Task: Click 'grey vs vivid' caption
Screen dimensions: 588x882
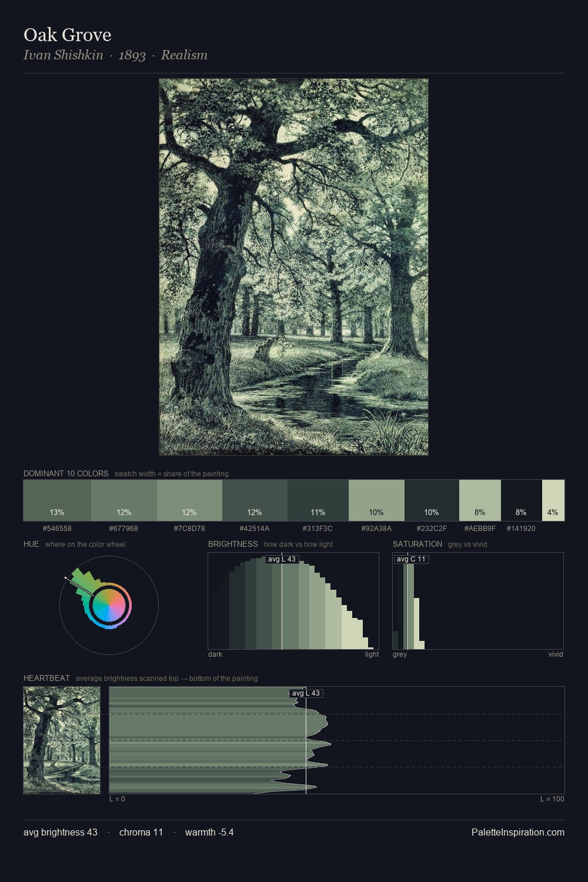Action: click(467, 544)
